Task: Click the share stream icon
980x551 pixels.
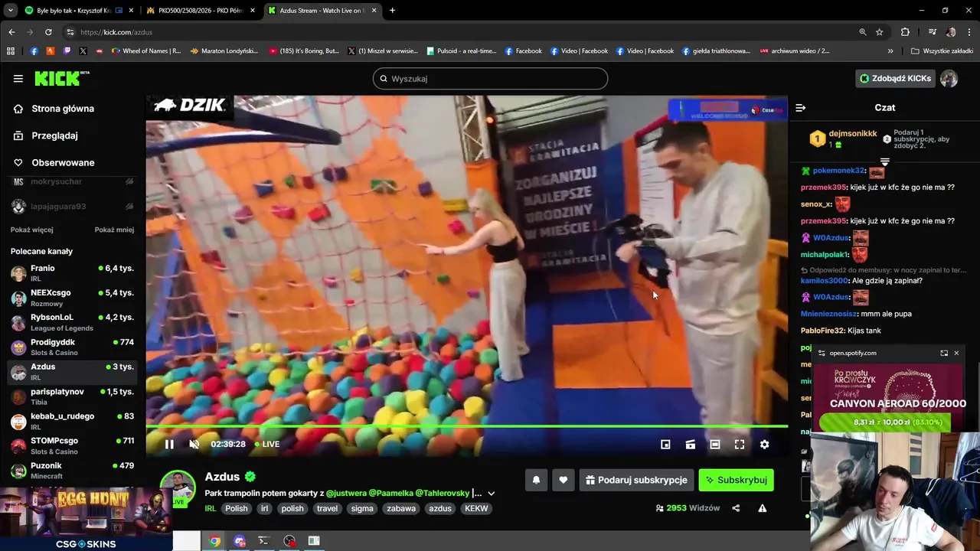Action: (736, 508)
